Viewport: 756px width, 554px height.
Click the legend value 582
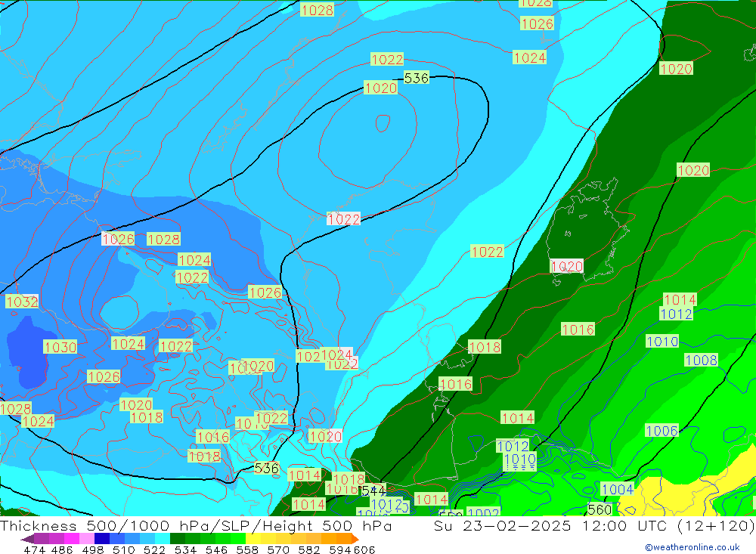coord(309,549)
